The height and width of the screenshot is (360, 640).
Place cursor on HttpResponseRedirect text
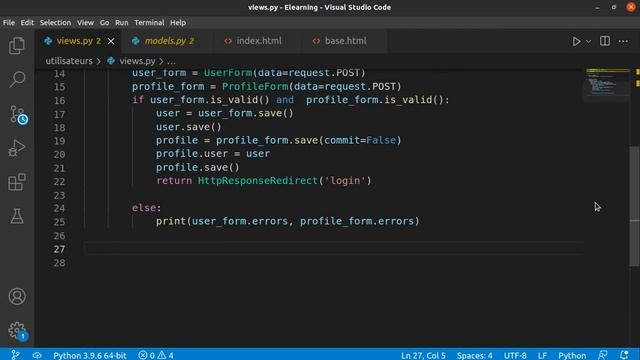[258, 180]
